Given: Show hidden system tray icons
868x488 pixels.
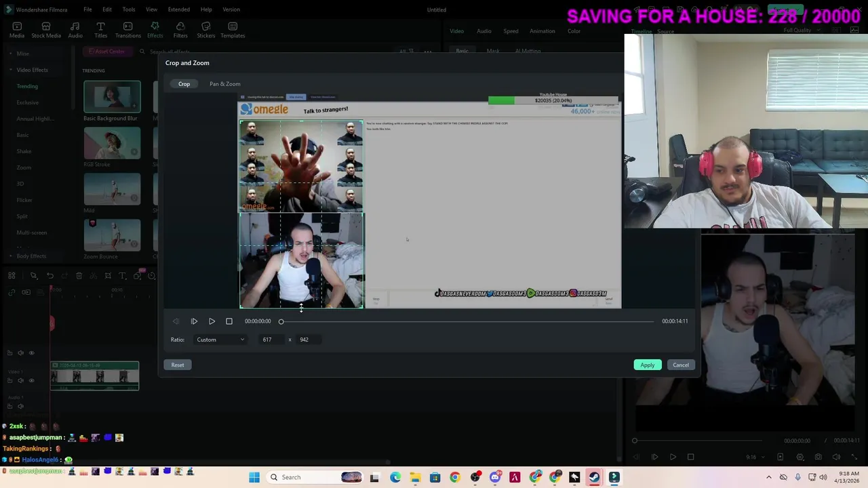Looking at the screenshot, I should tap(768, 477).
